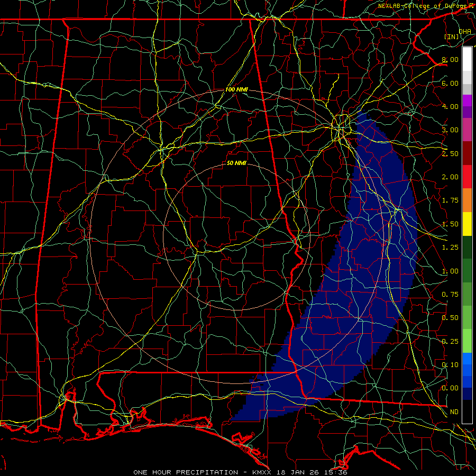Image resolution: width=476 pixels, height=476 pixels.
Task: Click the "1.50" legend value
Action: pyautogui.click(x=450, y=224)
